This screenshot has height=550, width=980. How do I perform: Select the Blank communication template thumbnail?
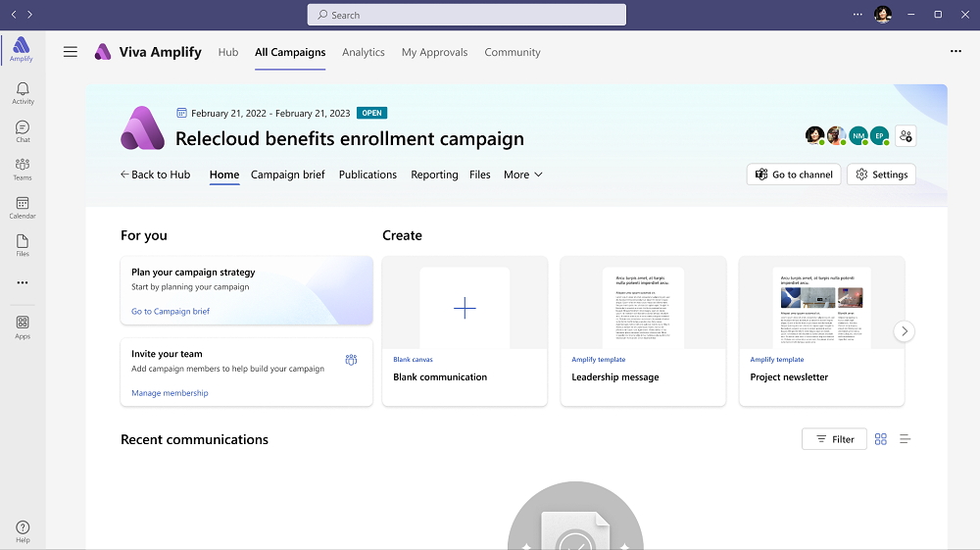point(465,309)
